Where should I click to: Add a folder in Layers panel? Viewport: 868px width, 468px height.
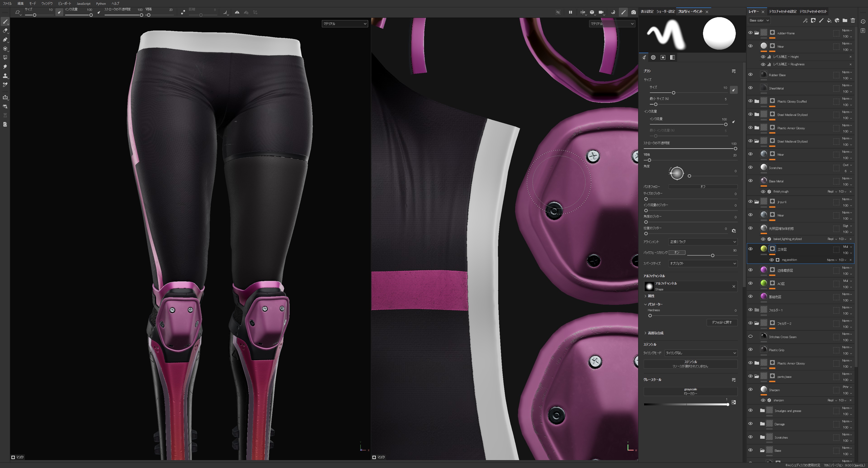845,21
